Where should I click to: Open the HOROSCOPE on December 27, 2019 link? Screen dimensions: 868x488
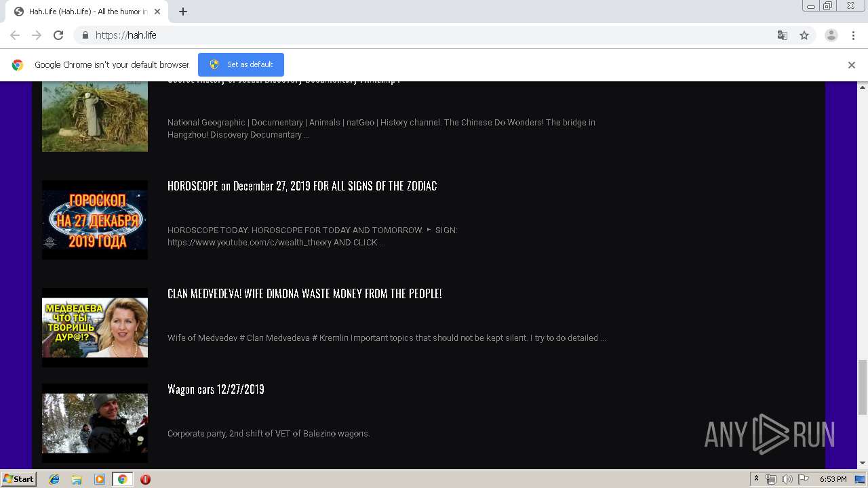click(302, 186)
